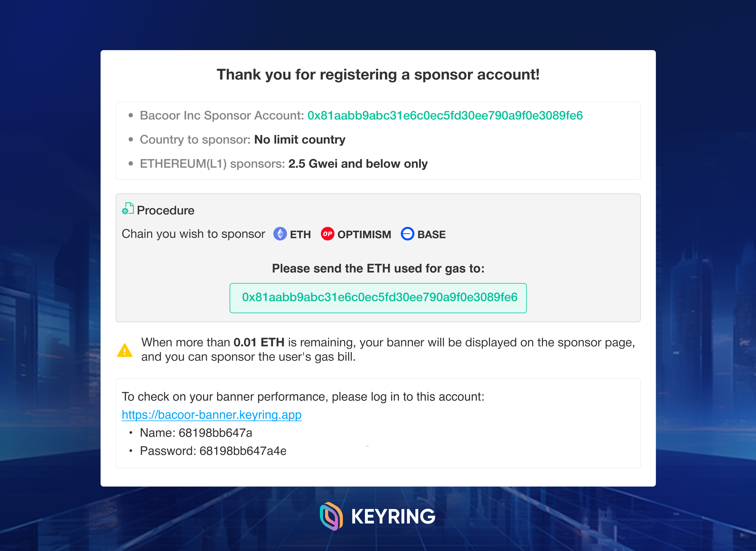Image resolution: width=756 pixels, height=551 pixels.
Task: Click '2.5 Gwei and below only' text
Action: click(358, 164)
